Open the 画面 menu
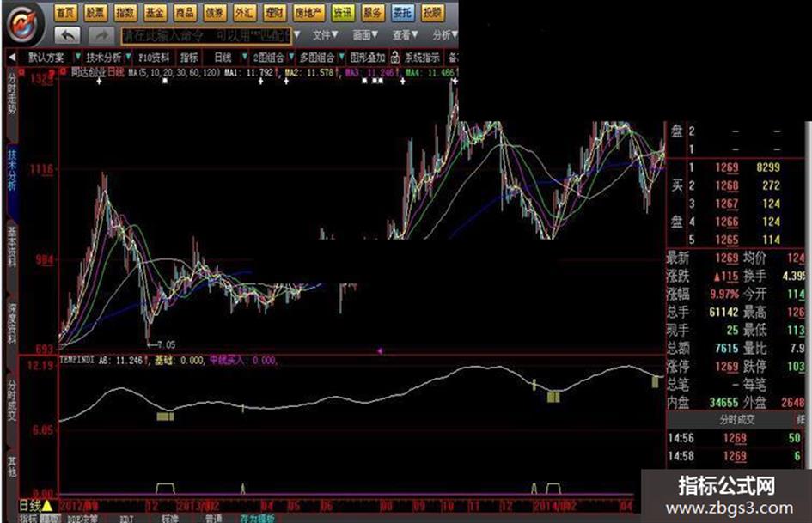Screen dimensions: 812x523 [365, 34]
